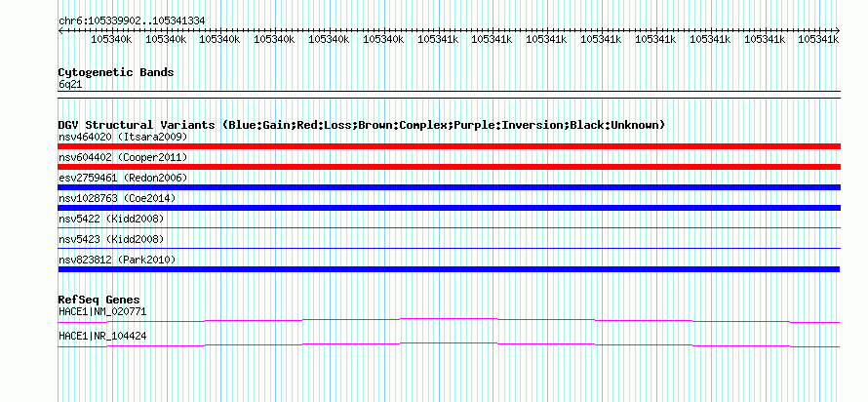868x402 pixels.
Task: Click the esv2759461 (Redon2006) label
Action: (x=123, y=178)
